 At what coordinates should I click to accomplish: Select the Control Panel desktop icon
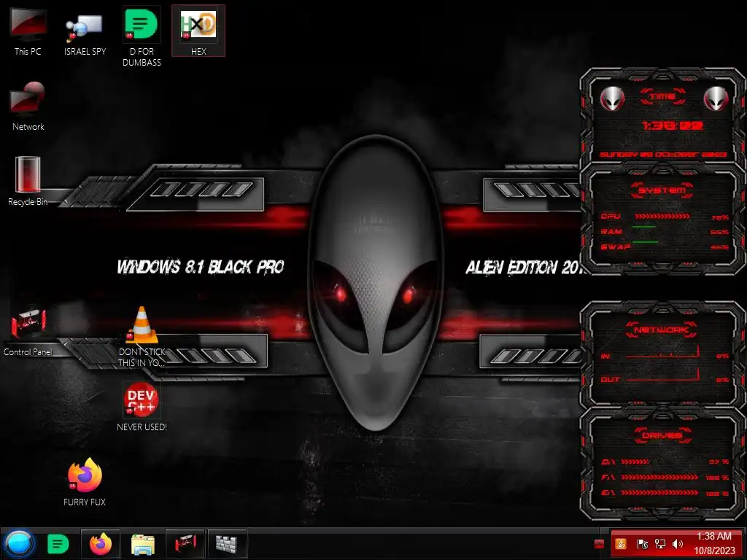click(x=28, y=332)
